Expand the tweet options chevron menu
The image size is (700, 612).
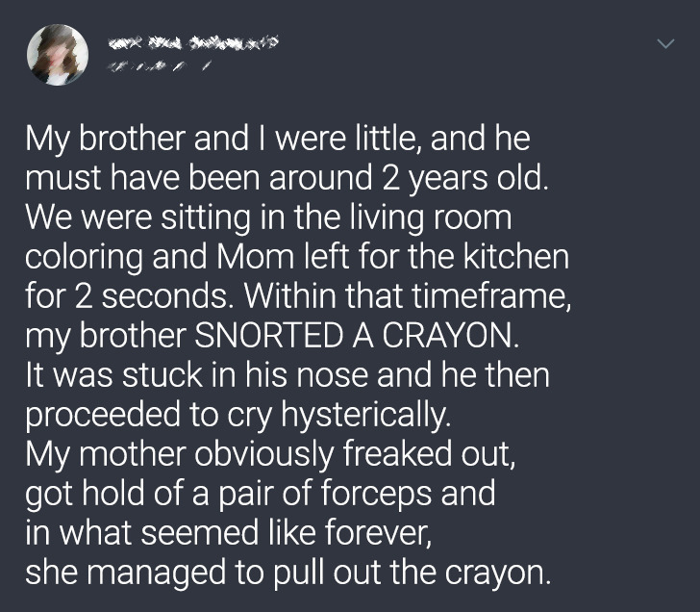pyautogui.click(x=665, y=43)
